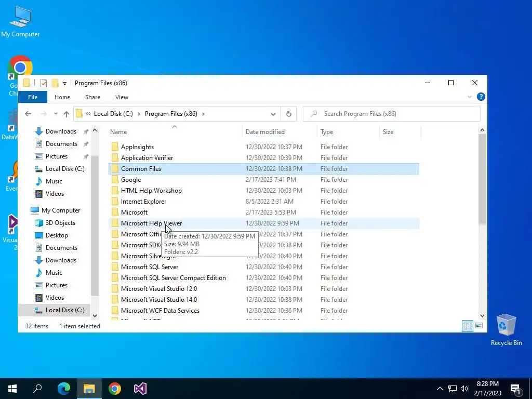Viewport: 532px width, 399px height.
Task: Expand chevron after Program Files (x86) breadcrumb
Action: [203, 114]
